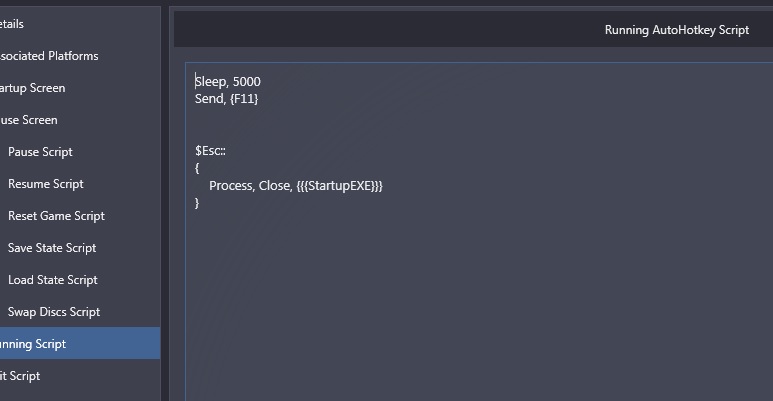Click the Send, {F11} script line
The height and width of the screenshot is (401, 773).
[x=227, y=99]
